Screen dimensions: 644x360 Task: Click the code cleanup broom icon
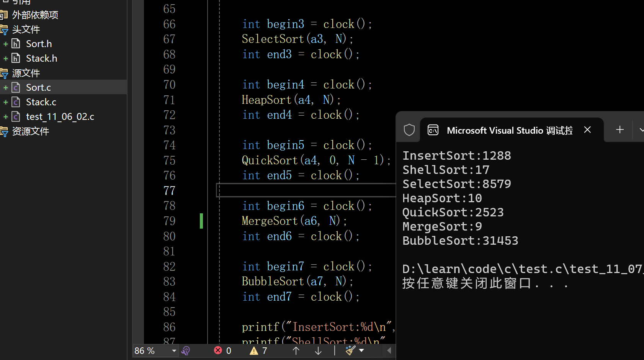(x=350, y=350)
